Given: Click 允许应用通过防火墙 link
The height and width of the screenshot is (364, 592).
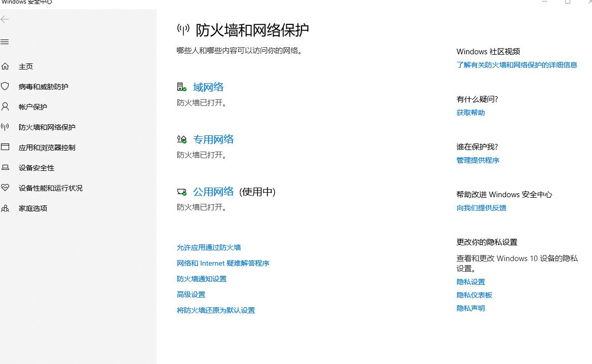Looking at the screenshot, I should (x=209, y=247).
